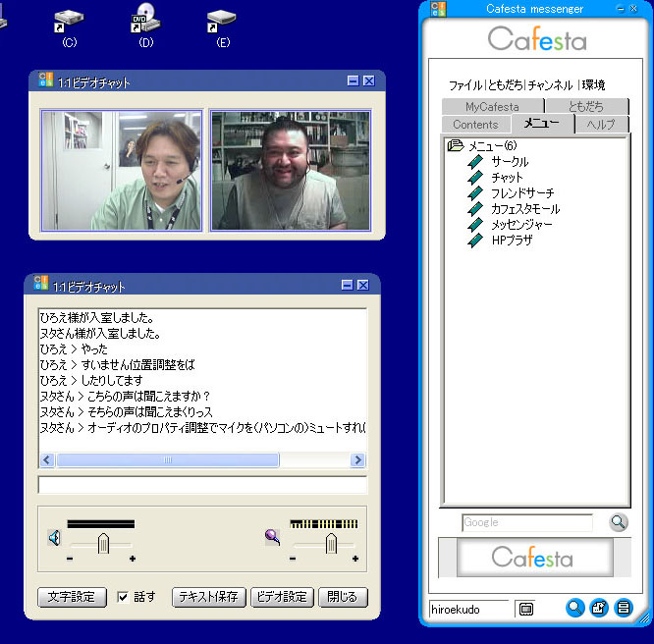Click the Google search input field
654x644 pixels.
click(527, 522)
